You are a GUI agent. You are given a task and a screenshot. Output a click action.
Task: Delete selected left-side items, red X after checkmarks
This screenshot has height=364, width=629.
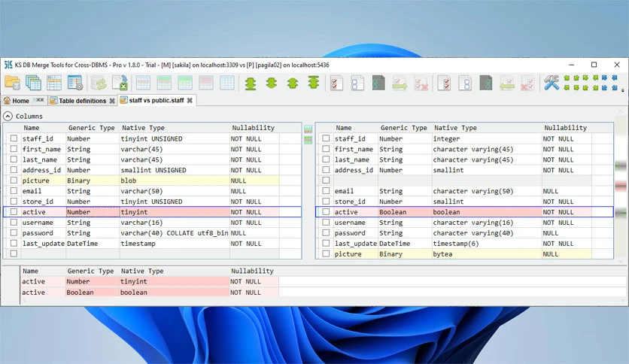(421, 83)
